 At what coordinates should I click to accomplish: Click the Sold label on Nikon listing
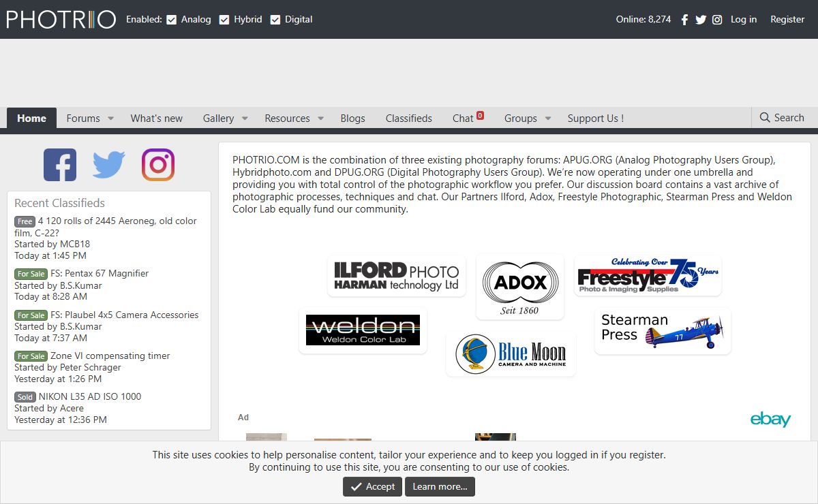(25, 397)
